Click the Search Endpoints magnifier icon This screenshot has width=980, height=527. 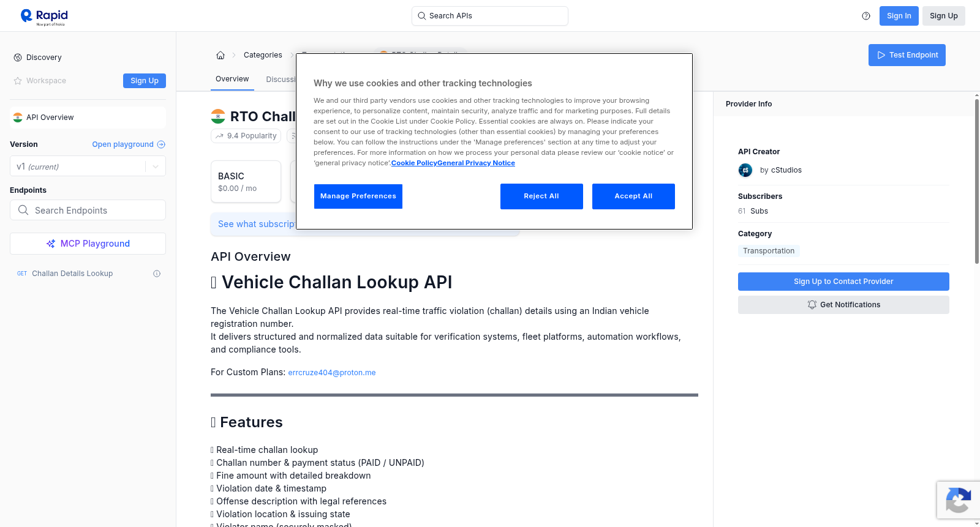tap(23, 210)
